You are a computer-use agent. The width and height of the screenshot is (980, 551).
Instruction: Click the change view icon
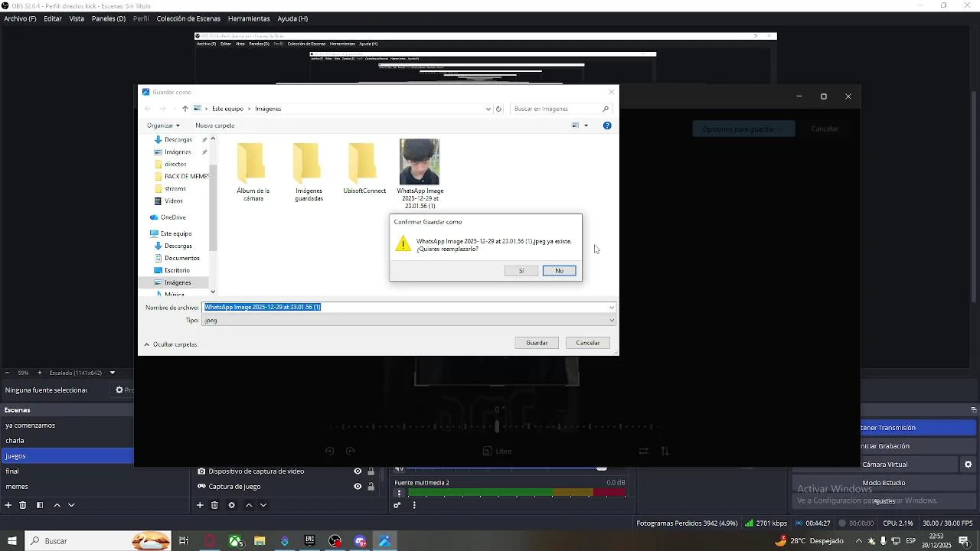[x=576, y=126]
